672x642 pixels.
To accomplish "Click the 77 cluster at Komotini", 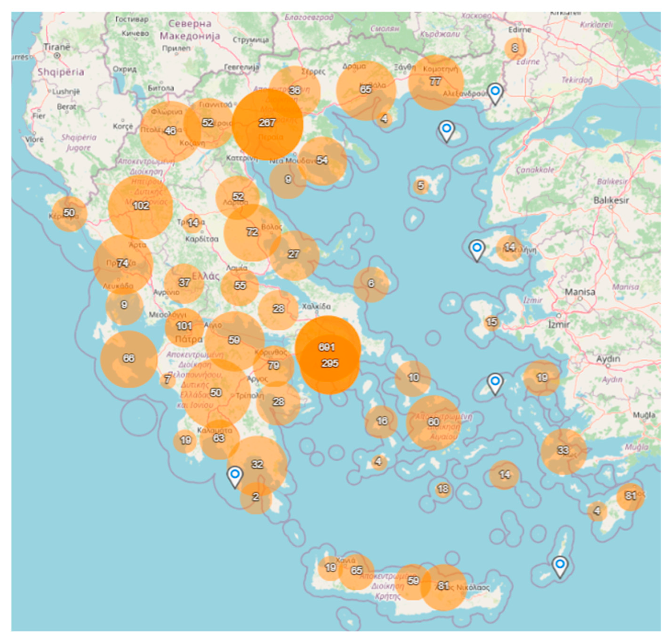I will 435,82.
